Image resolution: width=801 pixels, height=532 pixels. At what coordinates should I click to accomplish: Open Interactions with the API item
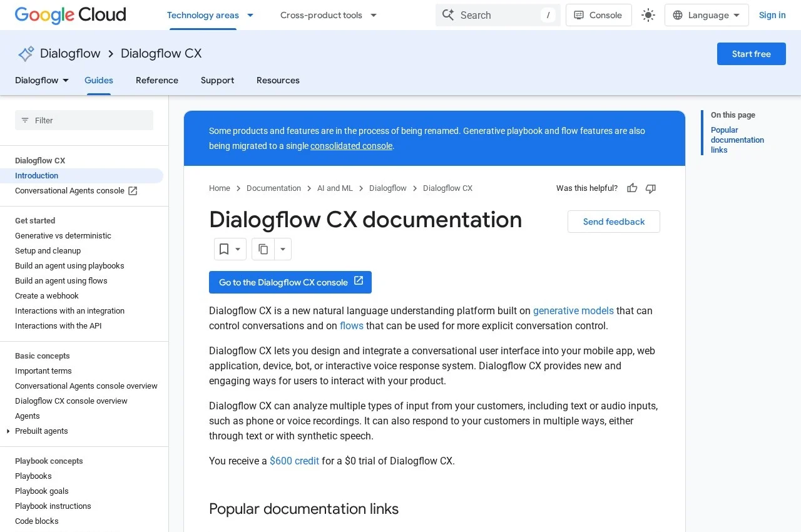[x=58, y=326]
